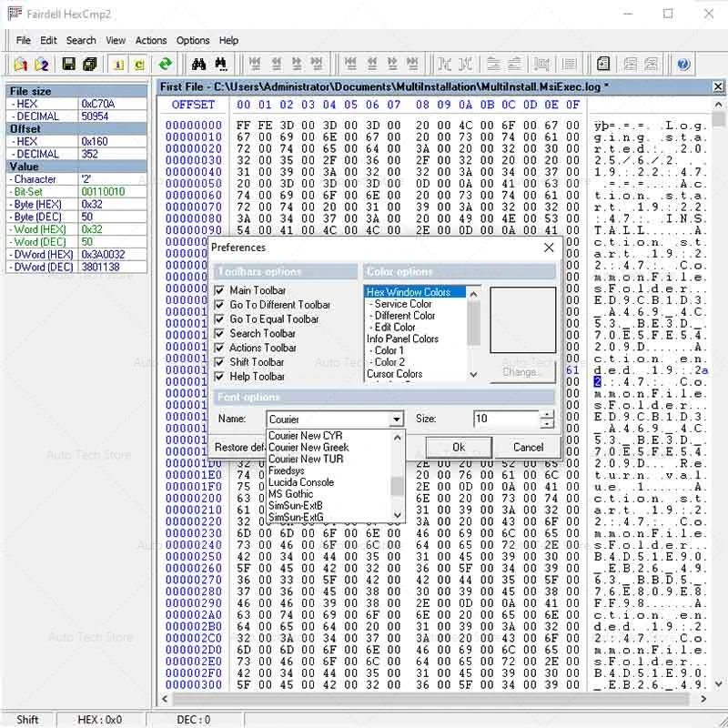The image size is (728, 728).
Task: Open the Help menu
Action: pos(228,40)
